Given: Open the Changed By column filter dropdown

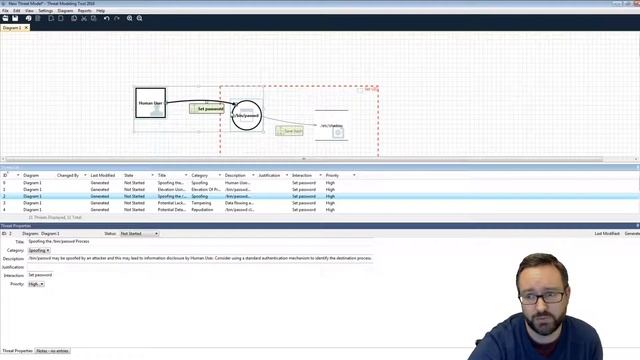Looking at the screenshot, I should pos(85,176).
